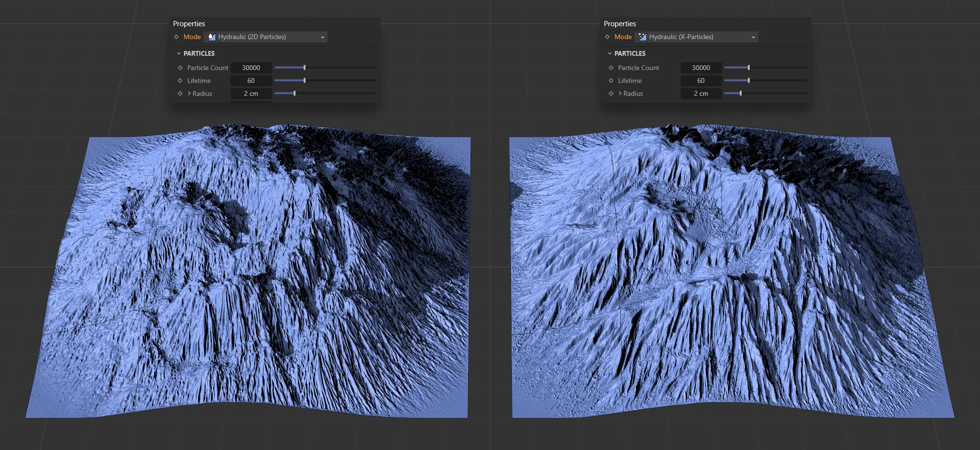Click the keyframe diamond beside Mode in X-Particles panel
980x450 pixels.
(607, 37)
